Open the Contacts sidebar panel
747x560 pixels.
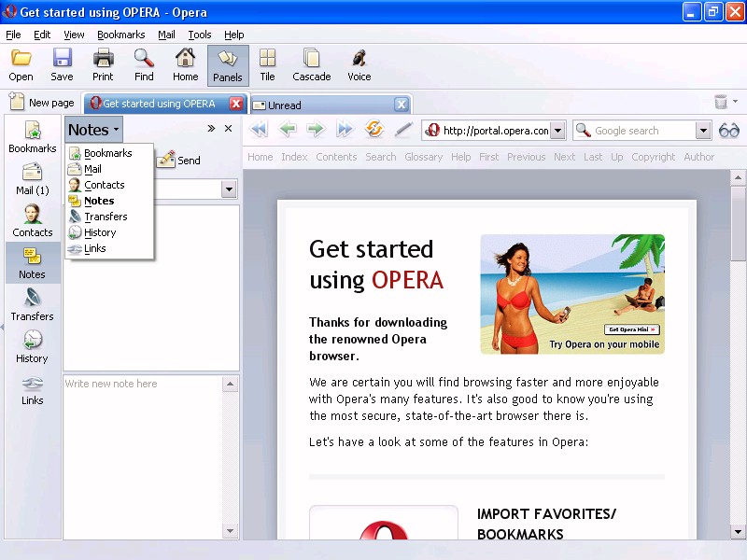coord(32,221)
